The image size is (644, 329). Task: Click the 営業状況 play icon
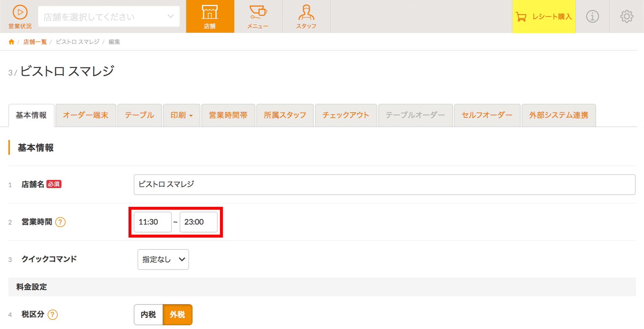coord(20,13)
